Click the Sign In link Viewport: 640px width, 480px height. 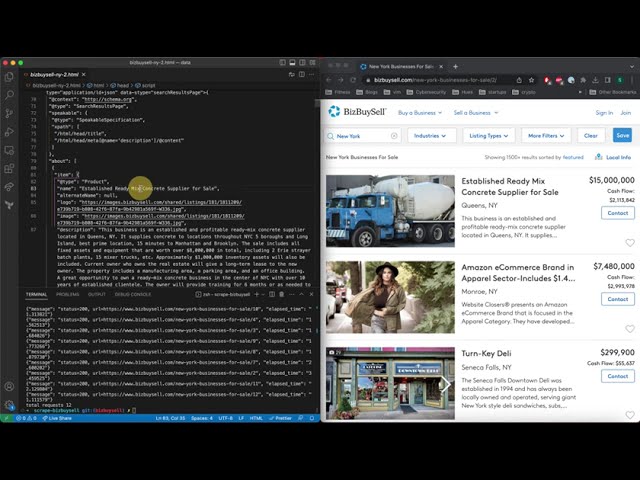click(x=604, y=113)
